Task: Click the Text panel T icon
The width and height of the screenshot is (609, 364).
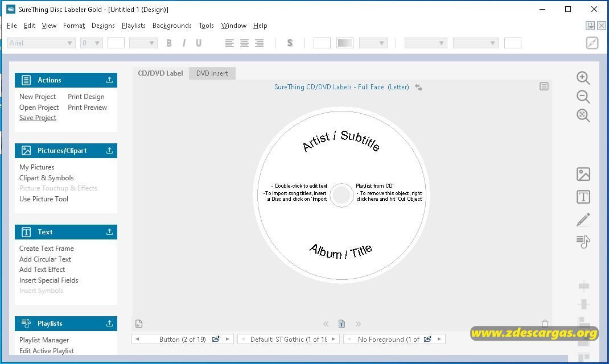Action: pyautogui.click(x=26, y=232)
